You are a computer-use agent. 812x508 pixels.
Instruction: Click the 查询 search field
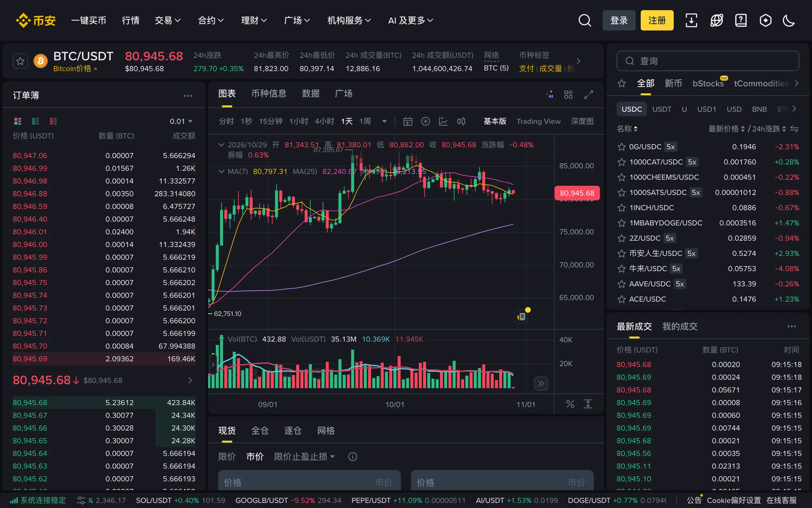[708, 61]
